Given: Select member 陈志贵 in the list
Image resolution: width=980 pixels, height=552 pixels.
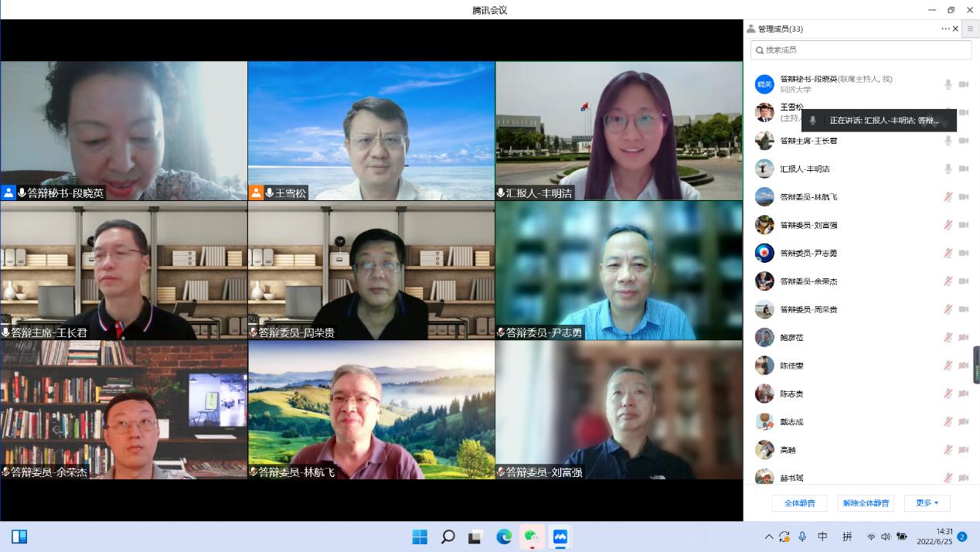Looking at the screenshot, I should tap(791, 394).
